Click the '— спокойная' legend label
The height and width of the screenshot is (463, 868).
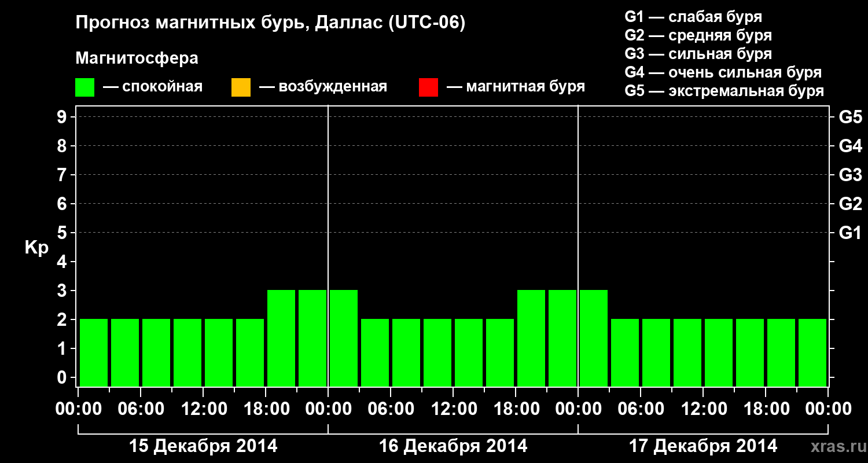pyautogui.click(x=153, y=87)
